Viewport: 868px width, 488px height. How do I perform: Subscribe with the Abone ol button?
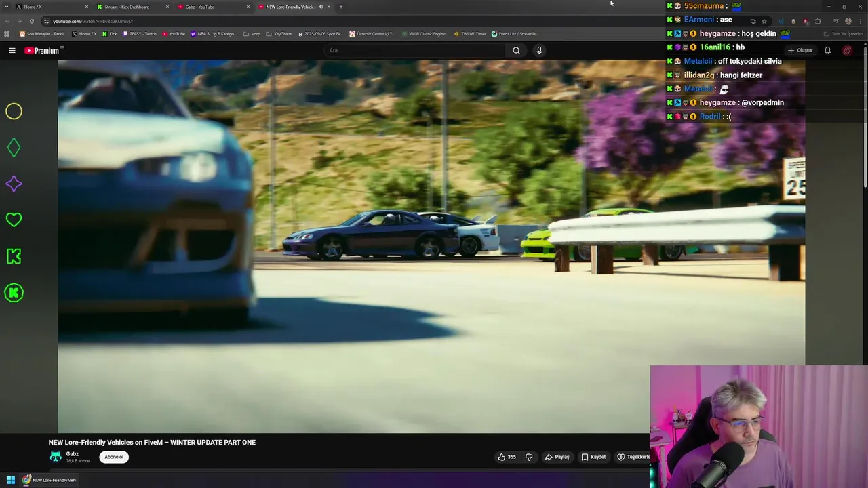(x=114, y=457)
